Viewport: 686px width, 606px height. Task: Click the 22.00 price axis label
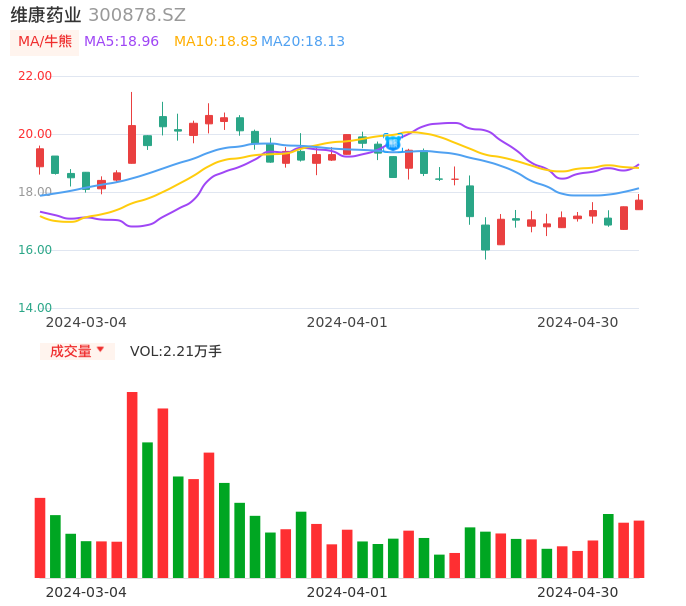click(36, 76)
